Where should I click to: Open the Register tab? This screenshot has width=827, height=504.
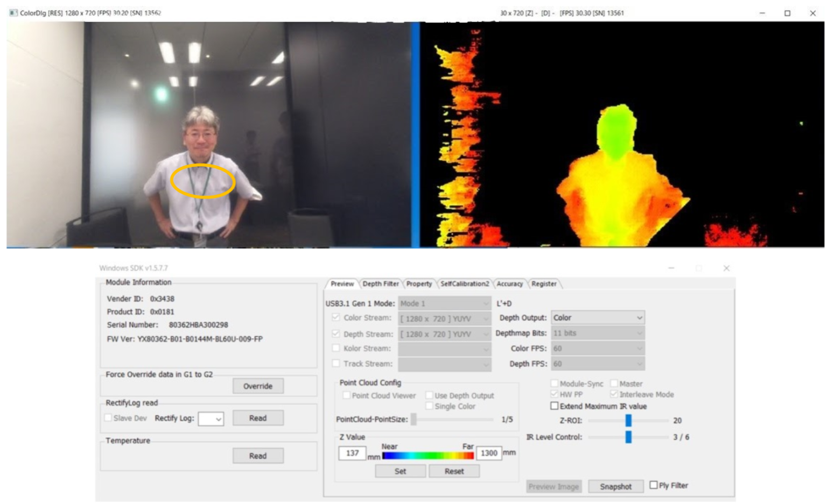545,283
